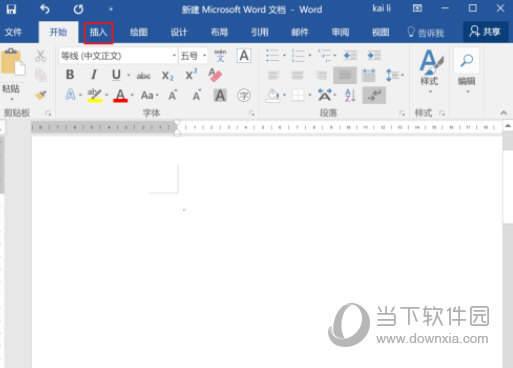513x368 pixels.
Task: Click the clear formatting eraser icon
Action: (215, 75)
